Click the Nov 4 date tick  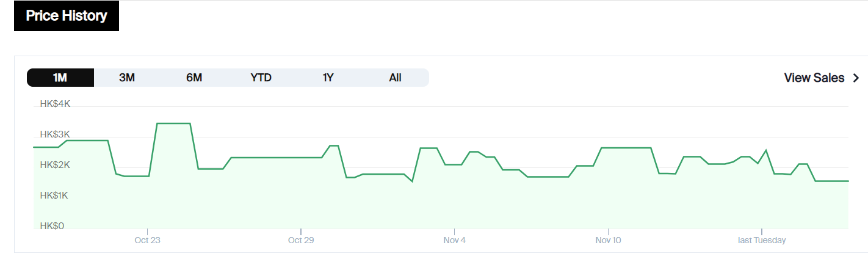455,241
